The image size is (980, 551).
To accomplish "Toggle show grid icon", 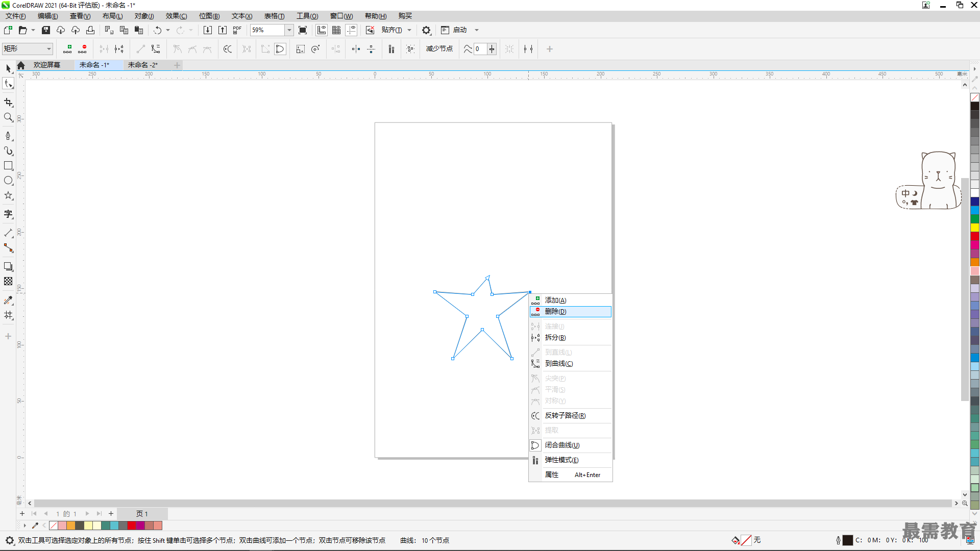I will click(x=336, y=30).
